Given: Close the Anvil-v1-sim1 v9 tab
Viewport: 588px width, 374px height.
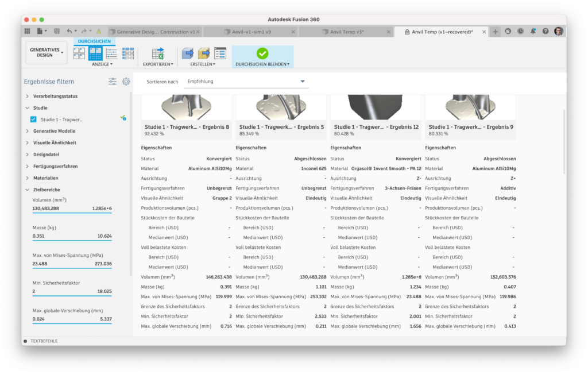Looking at the screenshot, I should 293,32.
